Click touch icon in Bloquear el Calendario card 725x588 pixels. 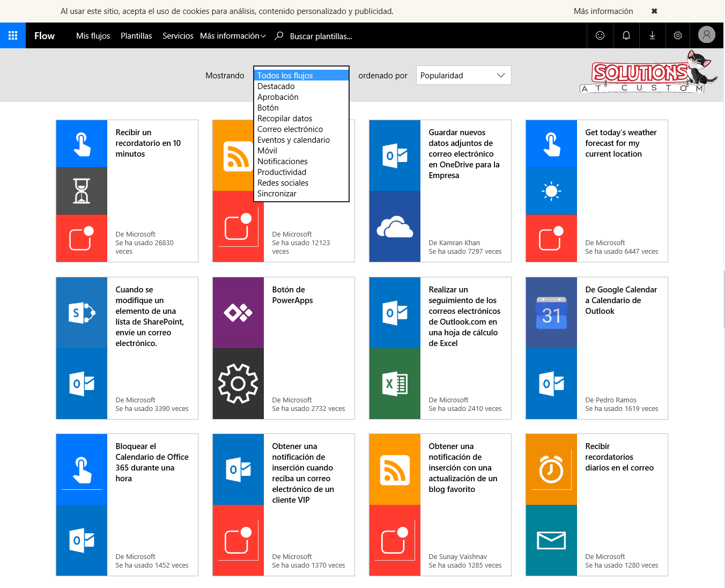[82, 469]
